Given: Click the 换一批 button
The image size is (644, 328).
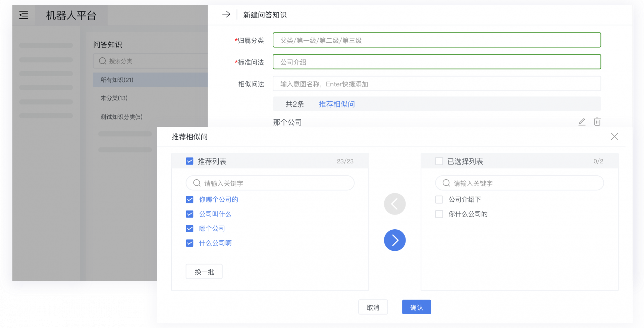Looking at the screenshot, I should [x=204, y=272].
